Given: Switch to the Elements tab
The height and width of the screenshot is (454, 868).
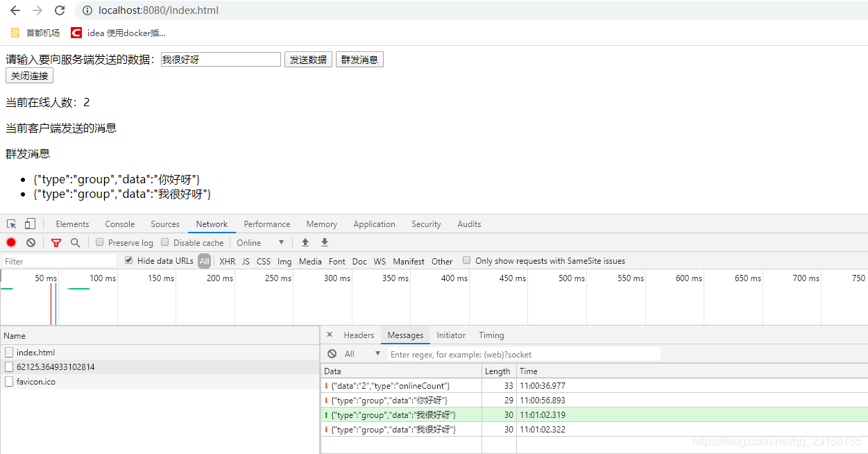Looking at the screenshot, I should point(72,224).
